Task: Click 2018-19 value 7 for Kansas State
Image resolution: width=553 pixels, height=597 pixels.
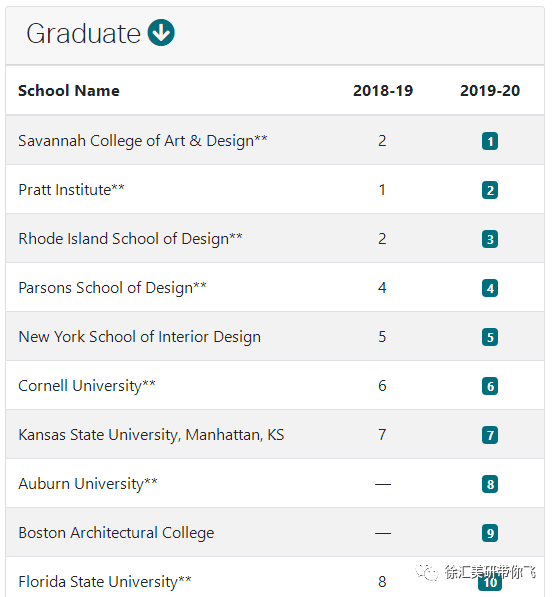Action: [x=382, y=435]
